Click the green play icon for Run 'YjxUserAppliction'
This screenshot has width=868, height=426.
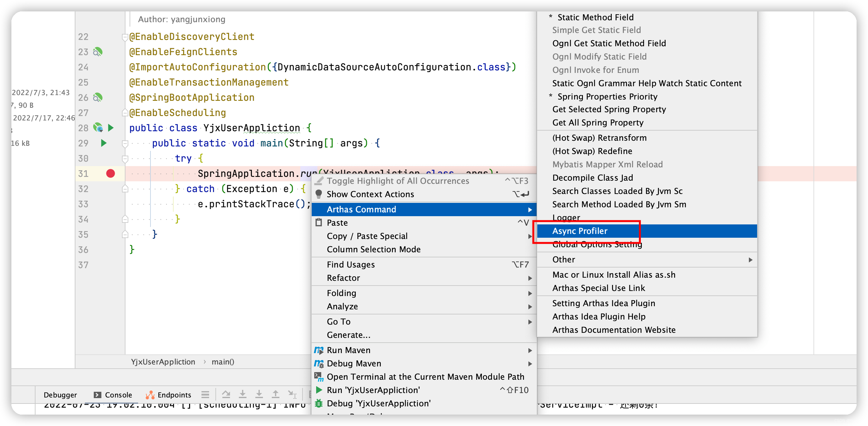(318, 390)
